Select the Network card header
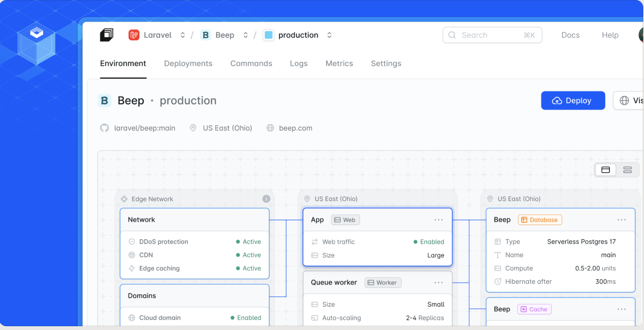This screenshot has height=330, width=644. 195,220
